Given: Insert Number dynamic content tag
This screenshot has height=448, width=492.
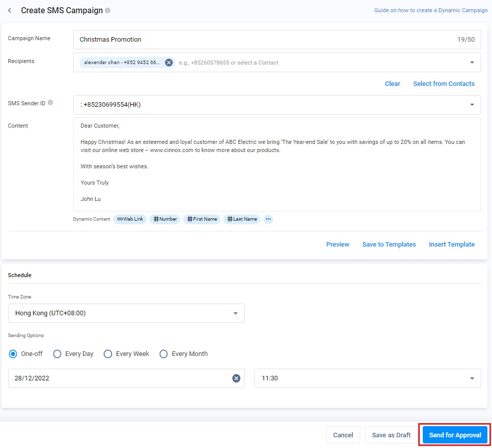Looking at the screenshot, I should (165, 219).
